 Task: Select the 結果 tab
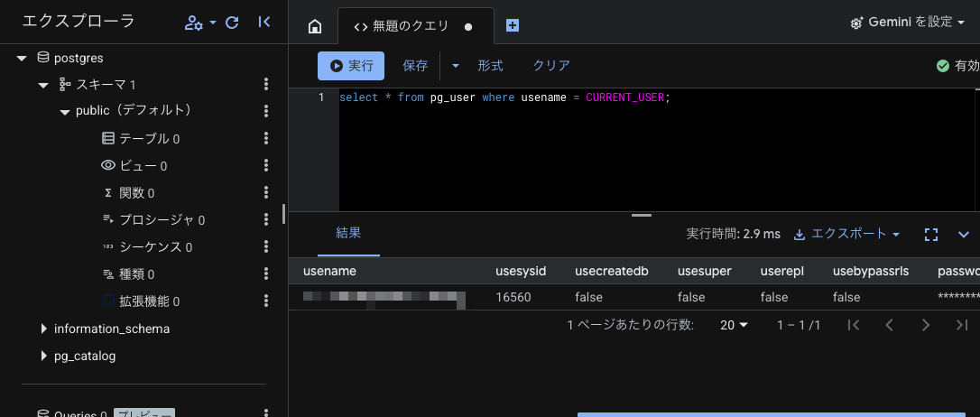click(x=348, y=233)
